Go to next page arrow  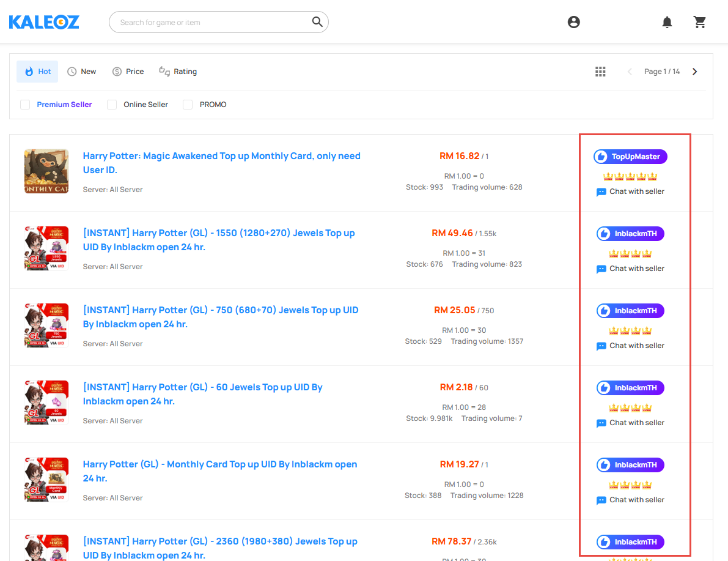[x=695, y=72]
